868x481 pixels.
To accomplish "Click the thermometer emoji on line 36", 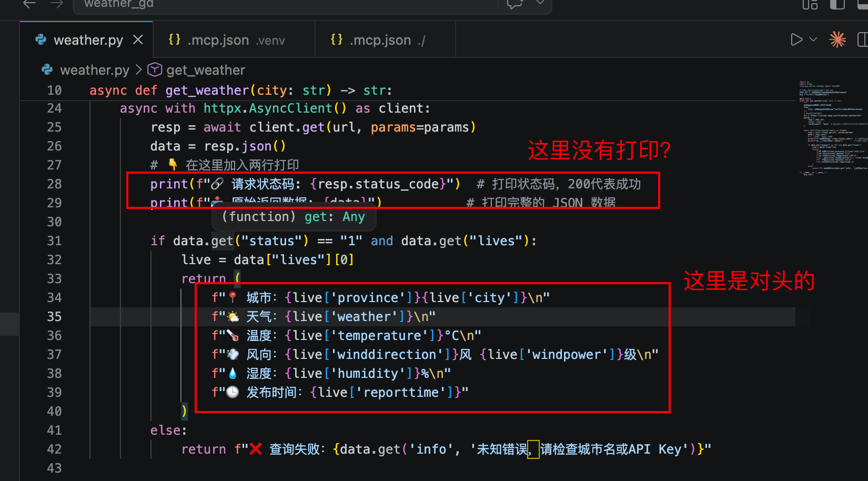I will [x=233, y=335].
